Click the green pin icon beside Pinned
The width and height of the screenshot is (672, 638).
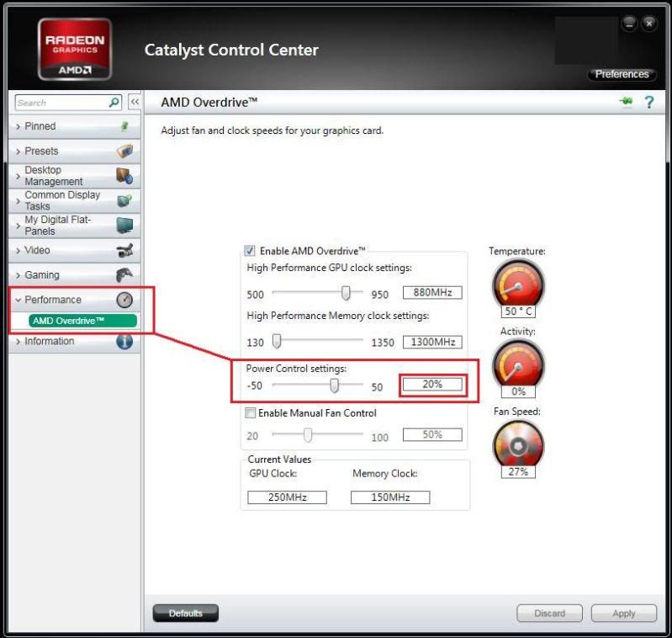tap(124, 126)
